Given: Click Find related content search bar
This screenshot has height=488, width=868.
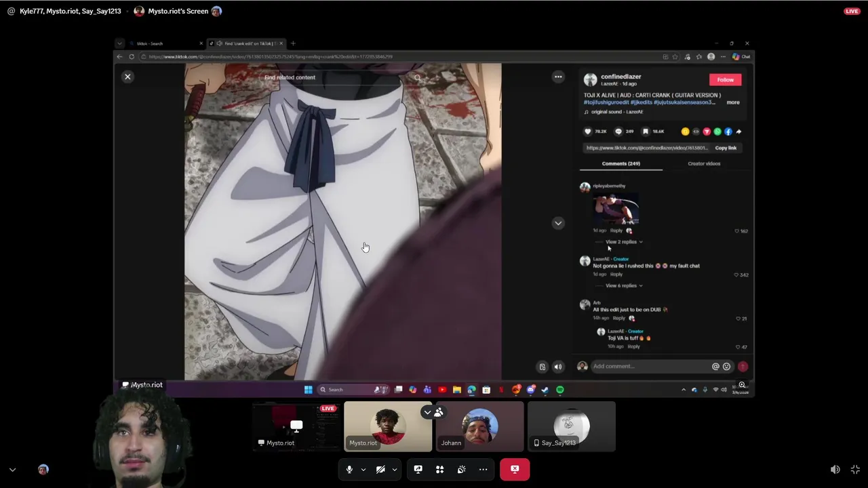Looking at the screenshot, I should click(342, 77).
